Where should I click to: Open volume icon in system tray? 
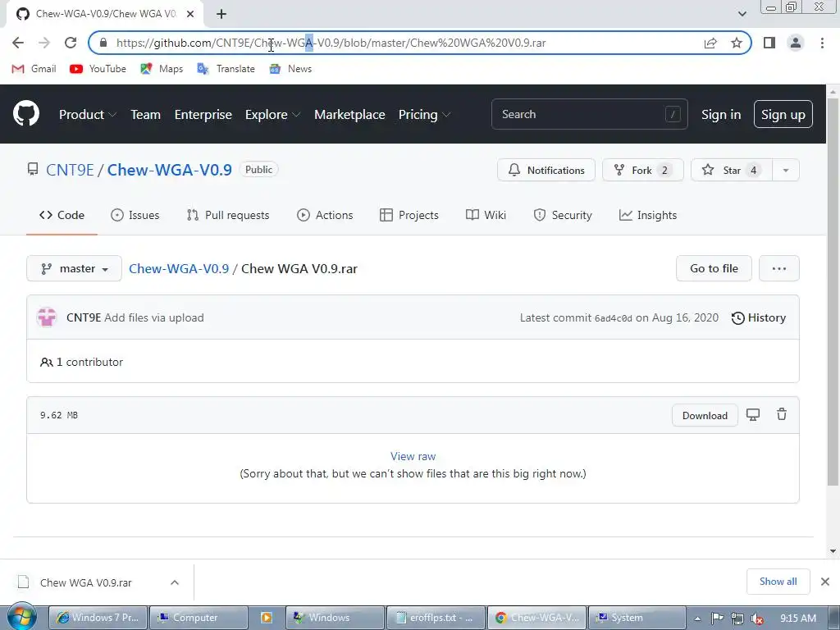point(757,619)
